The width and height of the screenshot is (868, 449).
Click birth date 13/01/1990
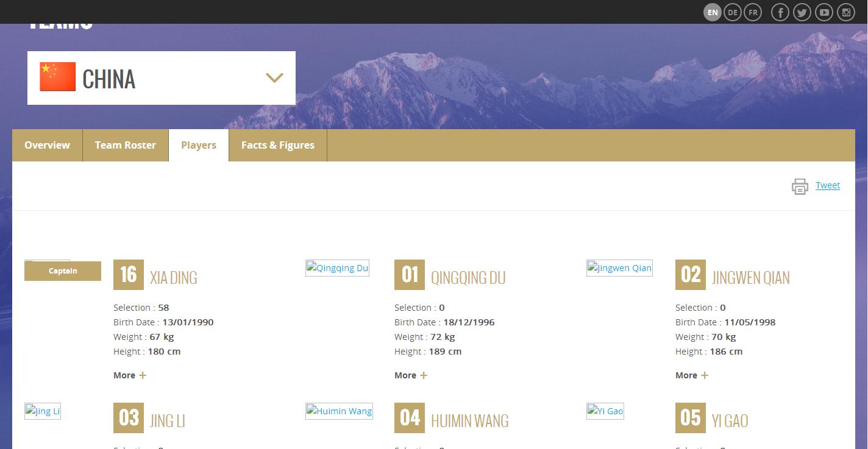[188, 322]
